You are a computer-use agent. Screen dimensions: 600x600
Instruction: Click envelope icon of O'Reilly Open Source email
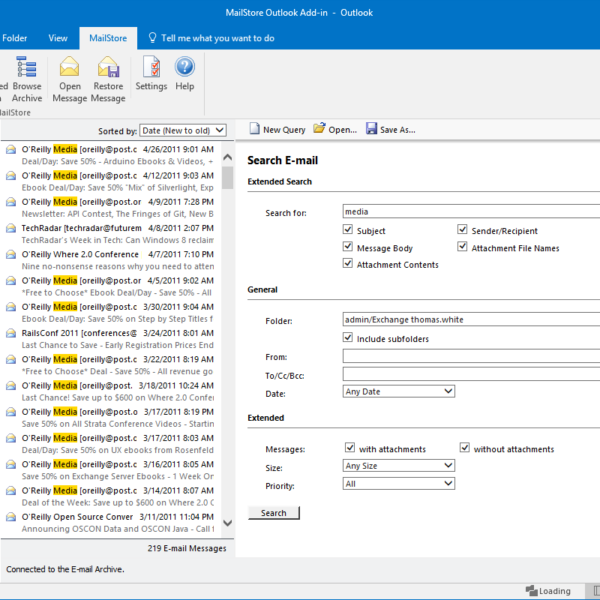[x=11, y=517]
